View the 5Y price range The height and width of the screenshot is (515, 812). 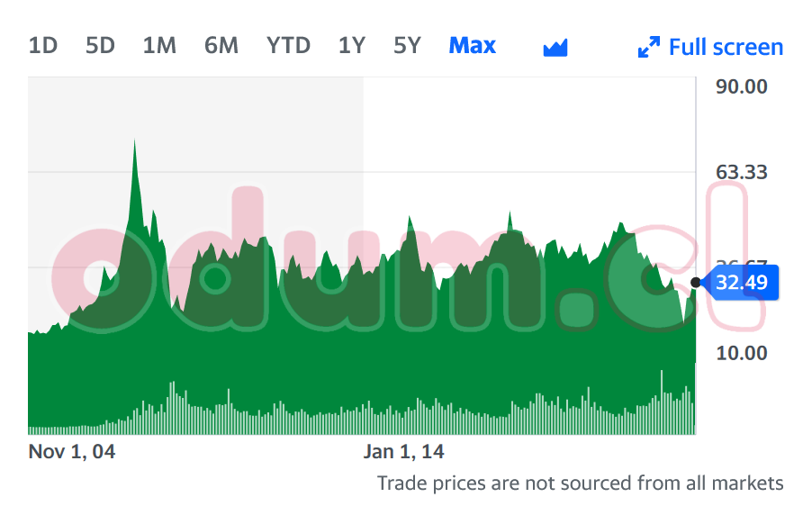click(407, 45)
